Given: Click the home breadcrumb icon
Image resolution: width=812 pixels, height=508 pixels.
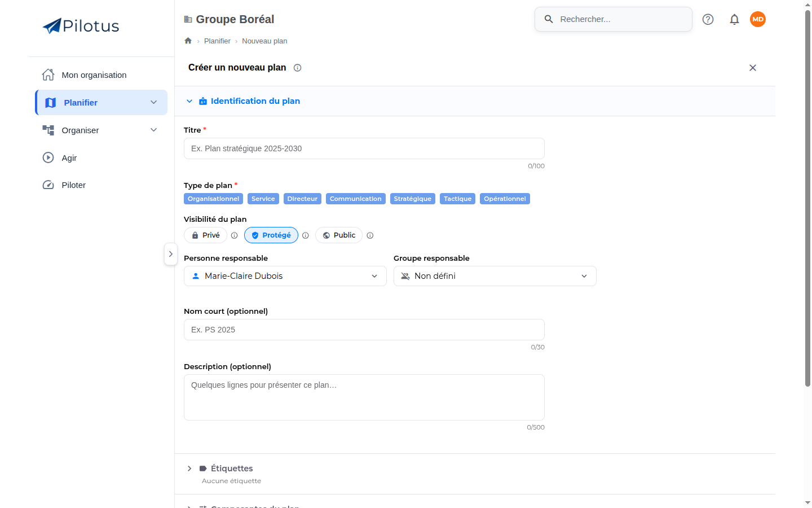Looking at the screenshot, I should pyautogui.click(x=188, y=41).
